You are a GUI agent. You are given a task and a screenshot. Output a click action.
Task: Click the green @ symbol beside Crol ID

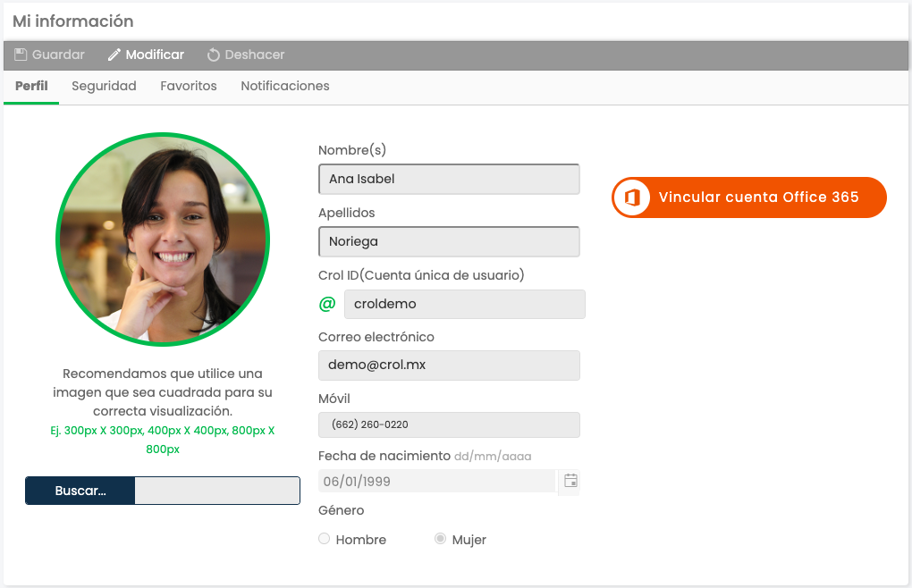327,304
